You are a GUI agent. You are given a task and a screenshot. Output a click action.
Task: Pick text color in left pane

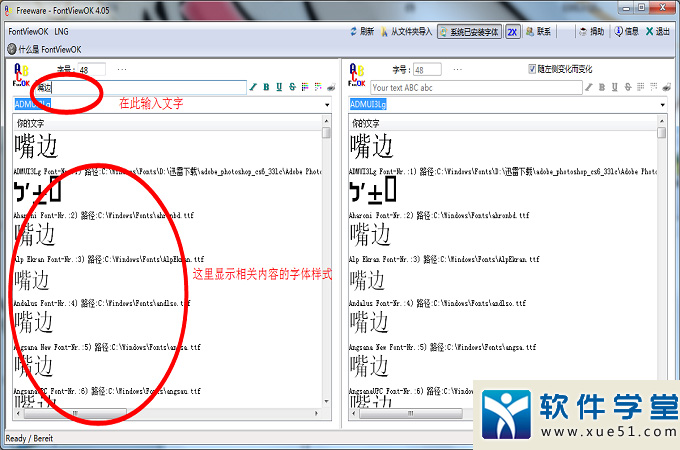click(305, 87)
